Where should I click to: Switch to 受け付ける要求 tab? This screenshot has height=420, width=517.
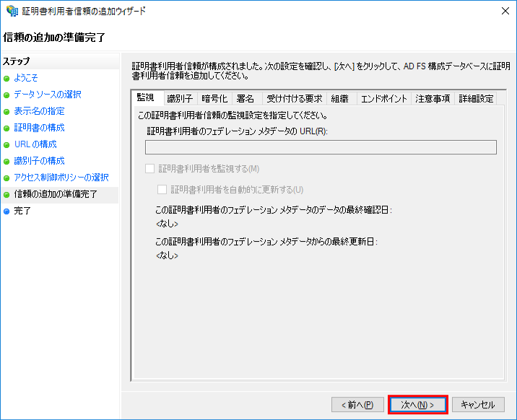pyautogui.click(x=294, y=99)
